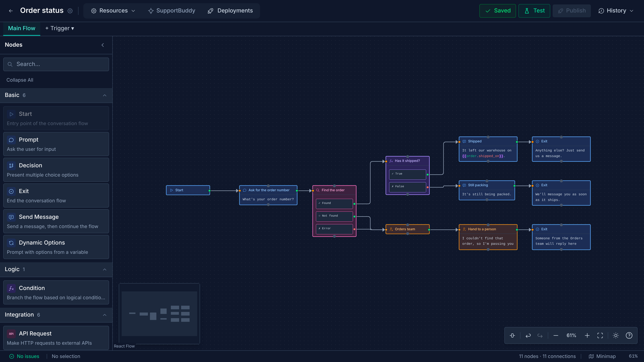Switch to the Main Flow tab
644x362 pixels.
tap(22, 28)
